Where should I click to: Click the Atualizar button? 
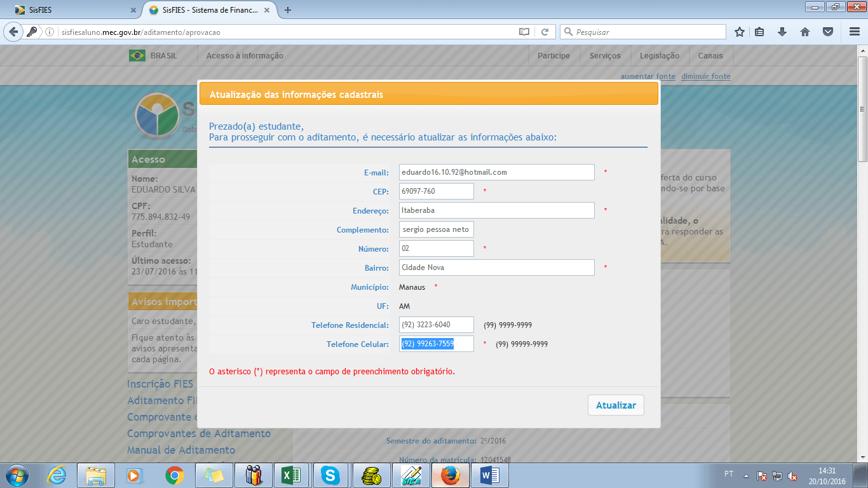coord(615,405)
